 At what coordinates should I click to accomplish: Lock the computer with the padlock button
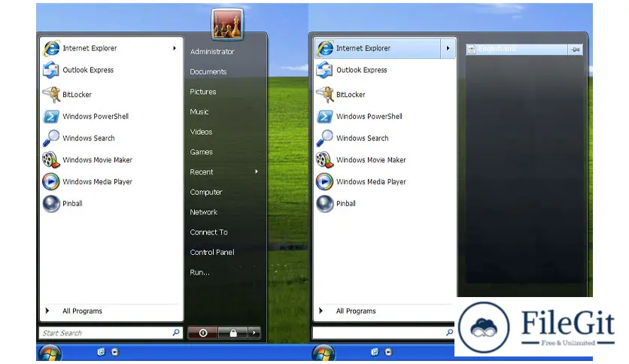pyautogui.click(x=233, y=332)
